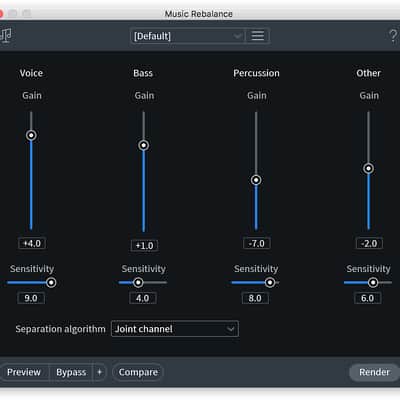This screenshot has width=400, height=400.
Task: Open the help question mark icon
Action: 393,35
